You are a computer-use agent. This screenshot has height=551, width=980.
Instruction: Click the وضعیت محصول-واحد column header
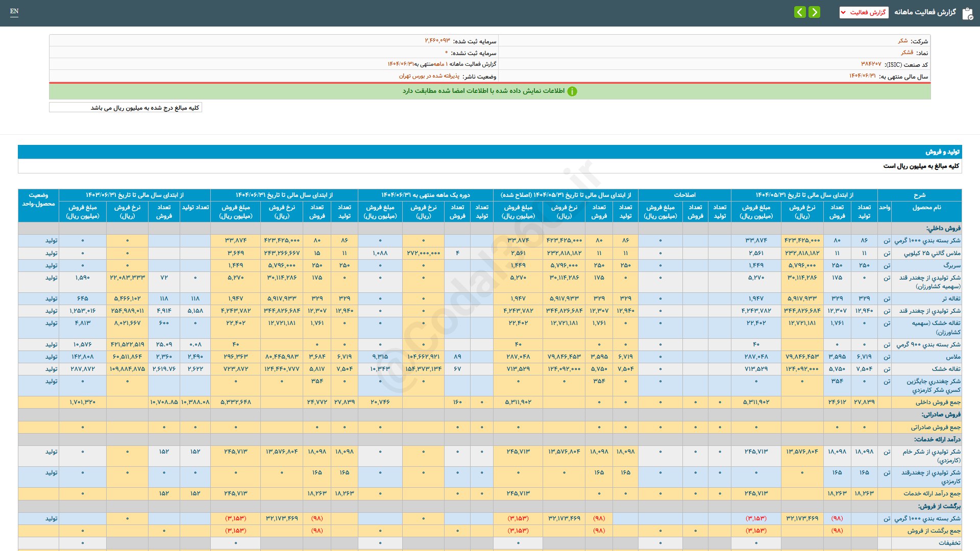point(38,199)
